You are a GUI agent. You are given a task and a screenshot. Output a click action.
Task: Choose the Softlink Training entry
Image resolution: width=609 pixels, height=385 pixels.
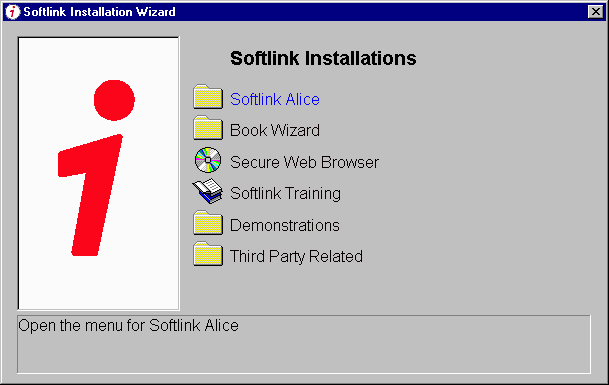tap(285, 193)
